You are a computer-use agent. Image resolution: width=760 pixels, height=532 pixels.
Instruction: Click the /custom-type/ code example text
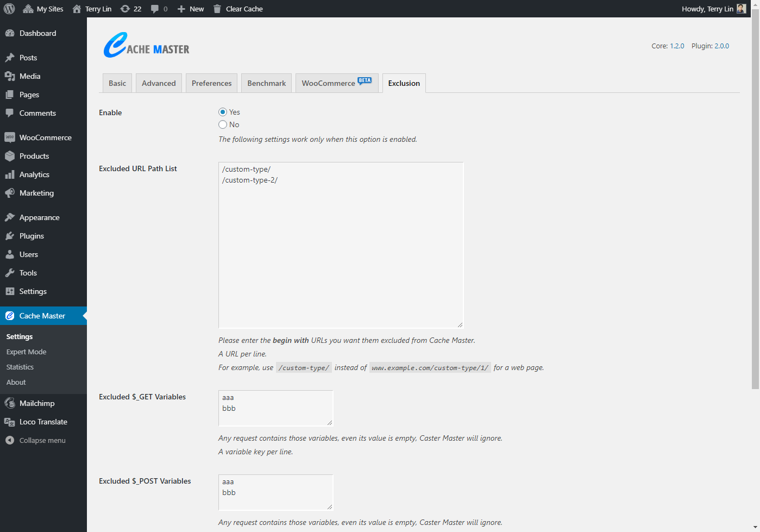tap(304, 368)
